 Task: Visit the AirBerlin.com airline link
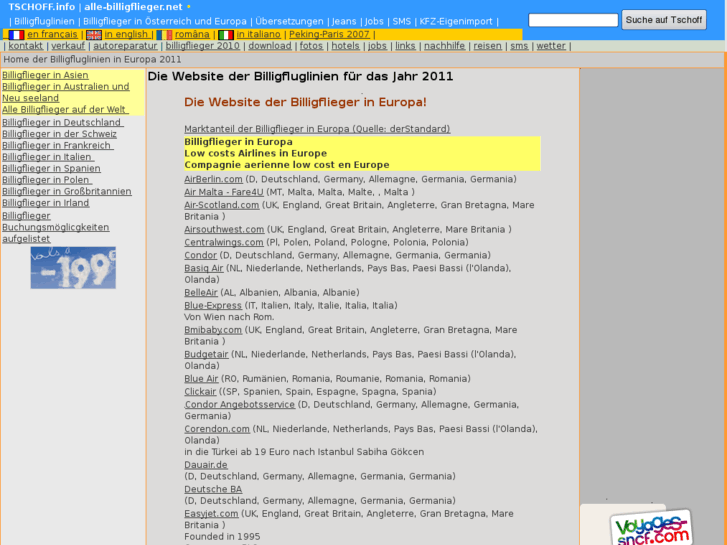213,179
